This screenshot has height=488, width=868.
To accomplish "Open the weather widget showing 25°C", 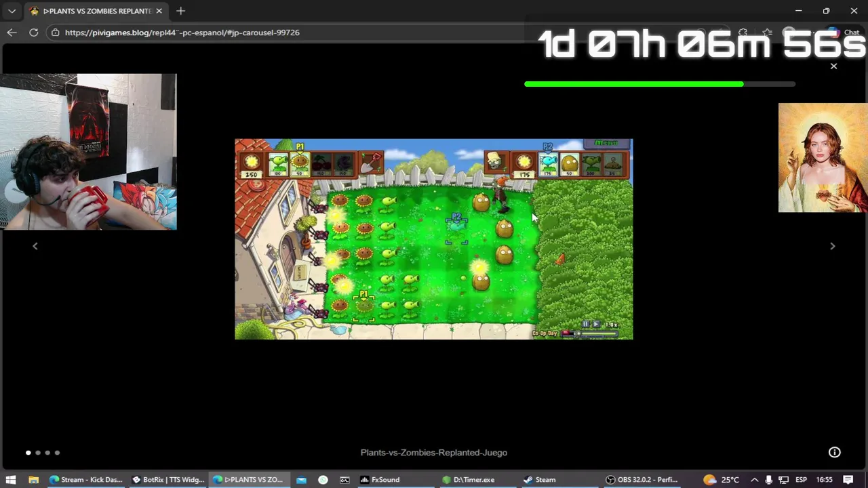I will [x=722, y=479].
